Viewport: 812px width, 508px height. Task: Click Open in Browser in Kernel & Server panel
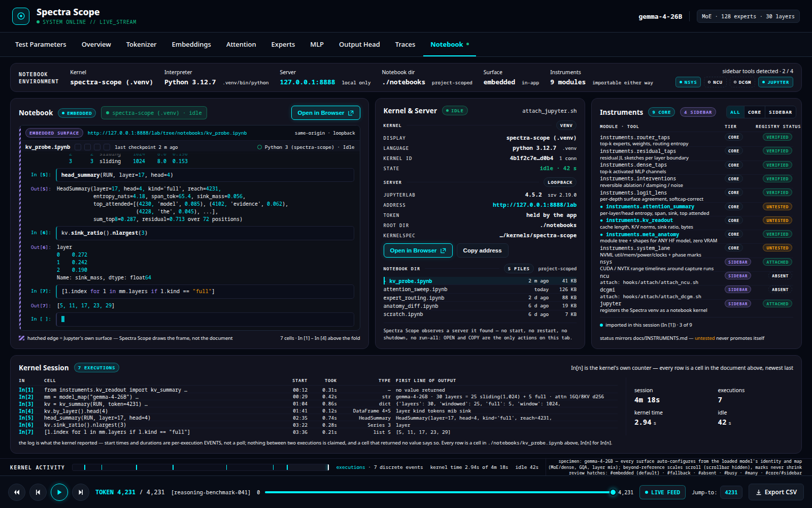point(418,250)
